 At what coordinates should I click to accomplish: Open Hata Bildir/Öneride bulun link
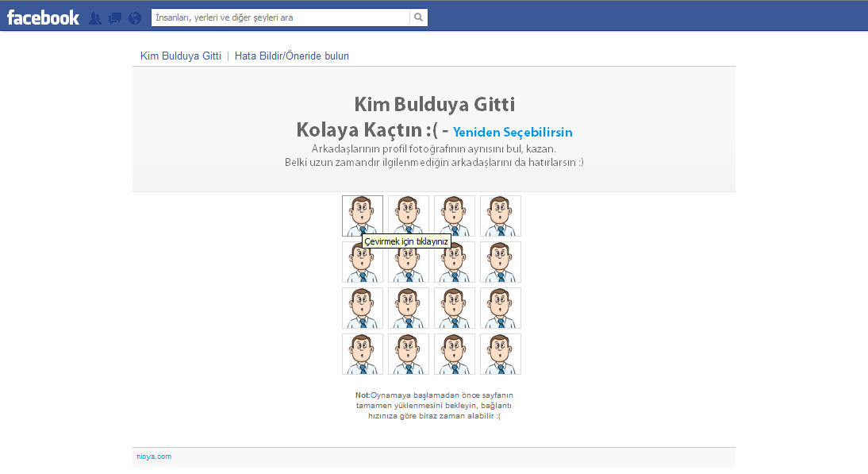pos(291,56)
